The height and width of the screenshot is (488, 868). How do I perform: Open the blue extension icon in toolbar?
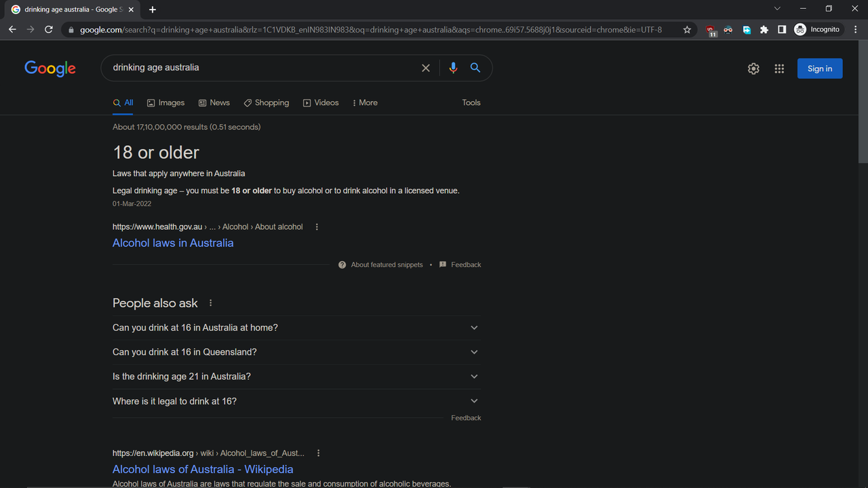point(747,30)
